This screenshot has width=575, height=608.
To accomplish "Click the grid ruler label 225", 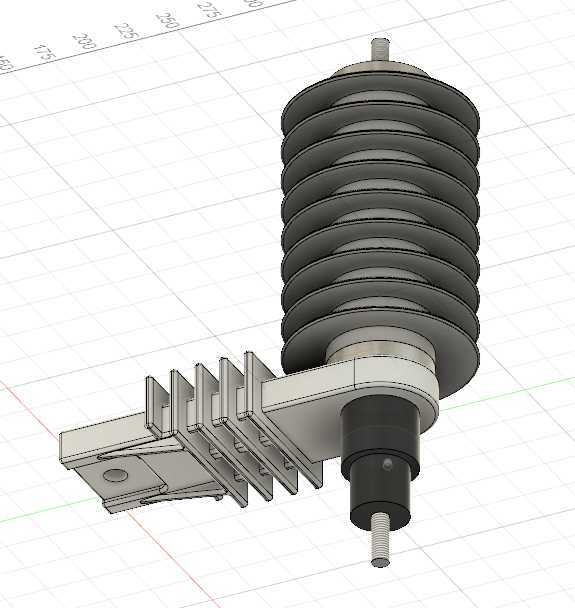I will (x=126, y=30).
